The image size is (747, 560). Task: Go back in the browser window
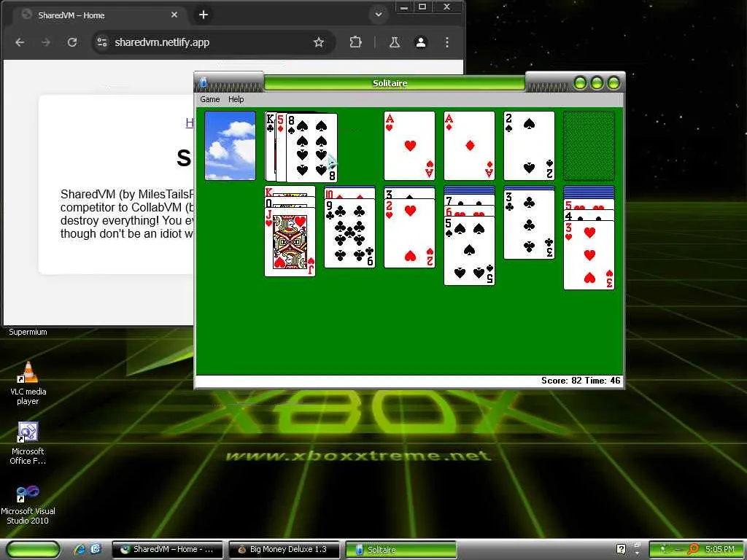click(x=20, y=42)
